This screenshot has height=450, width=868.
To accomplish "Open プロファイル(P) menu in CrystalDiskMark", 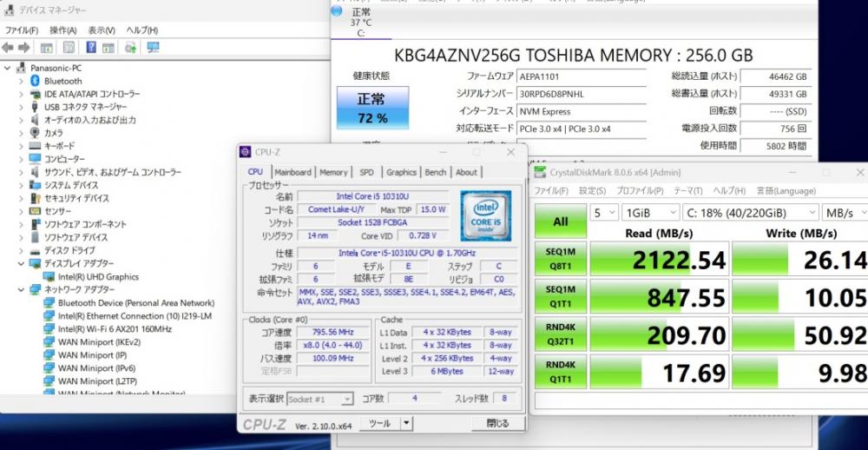I will coord(640,190).
